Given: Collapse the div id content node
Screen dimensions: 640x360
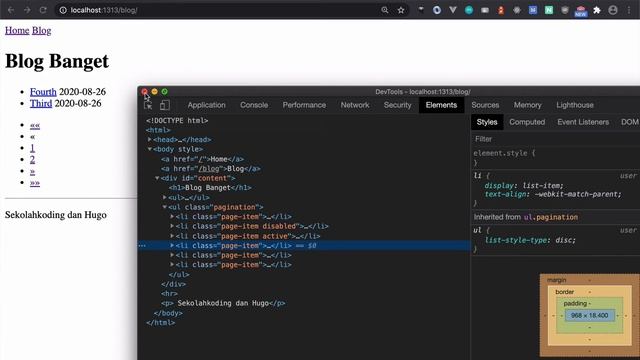Looking at the screenshot, I should (157, 178).
